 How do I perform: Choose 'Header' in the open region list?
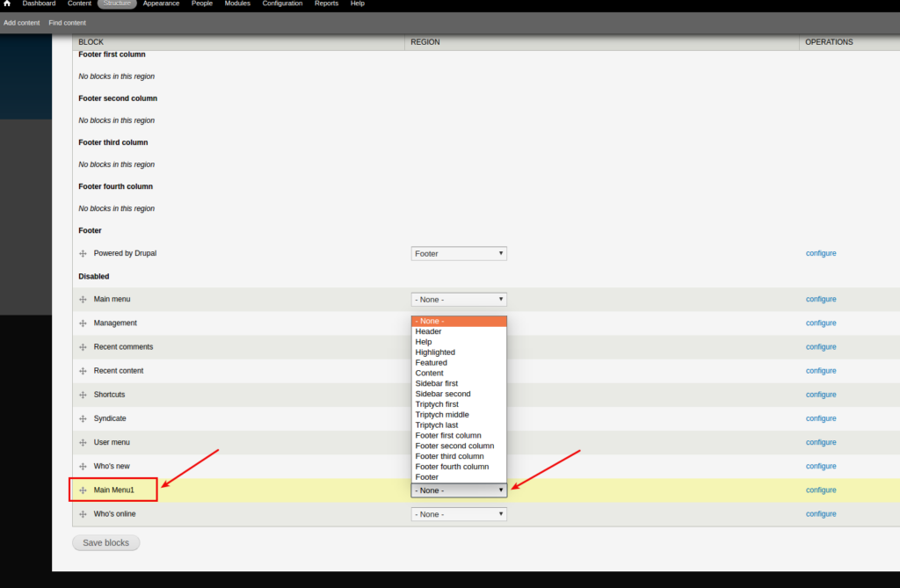459,331
